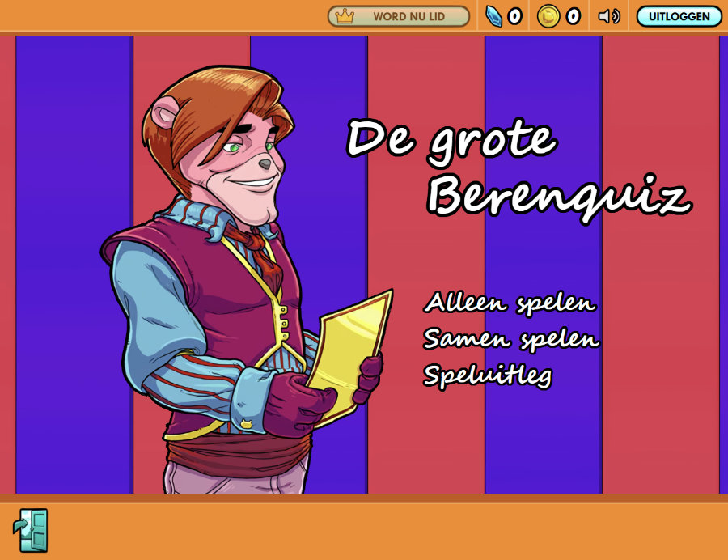Open Speluitleg for game instructions
This screenshot has width=728, height=560.
488,375
